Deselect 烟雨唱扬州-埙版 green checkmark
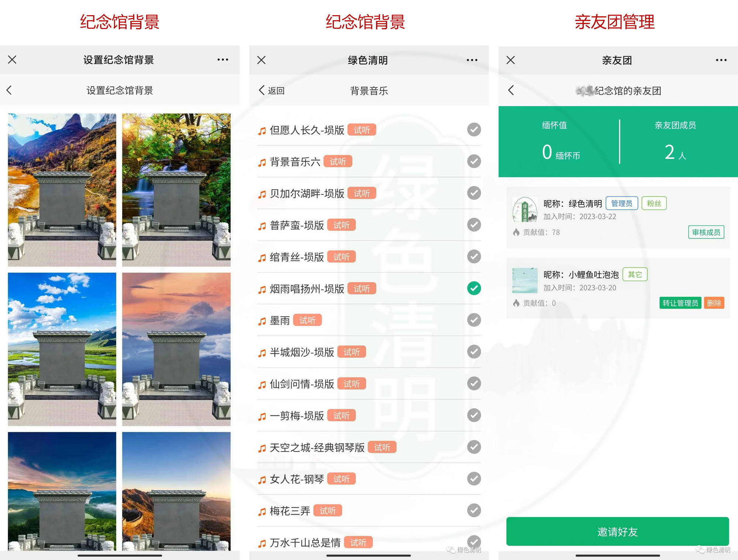This screenshot has width=738, height=560. point(474,288)
